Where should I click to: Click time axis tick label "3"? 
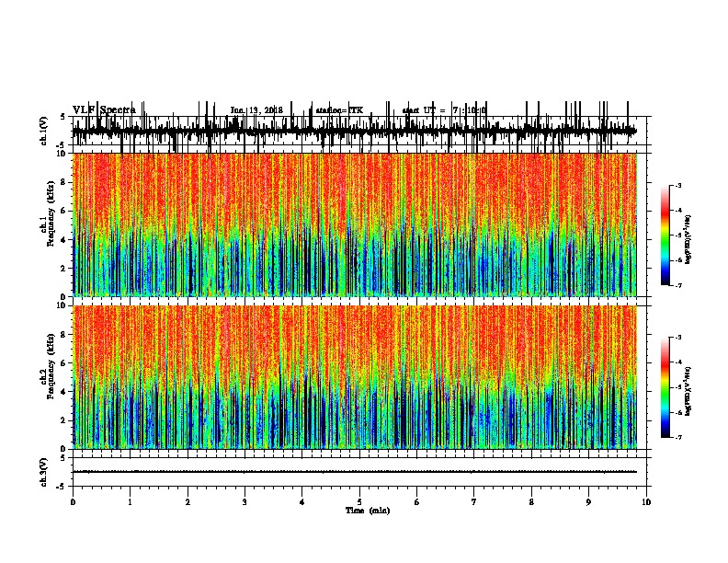[x=245, y=502]
